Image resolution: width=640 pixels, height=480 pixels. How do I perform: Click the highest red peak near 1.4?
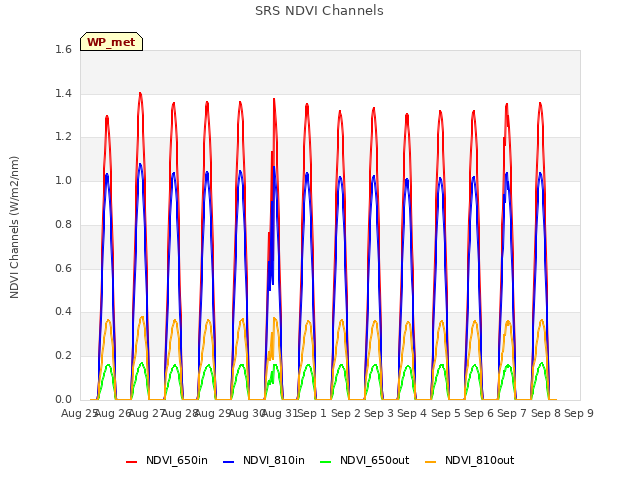140,94
